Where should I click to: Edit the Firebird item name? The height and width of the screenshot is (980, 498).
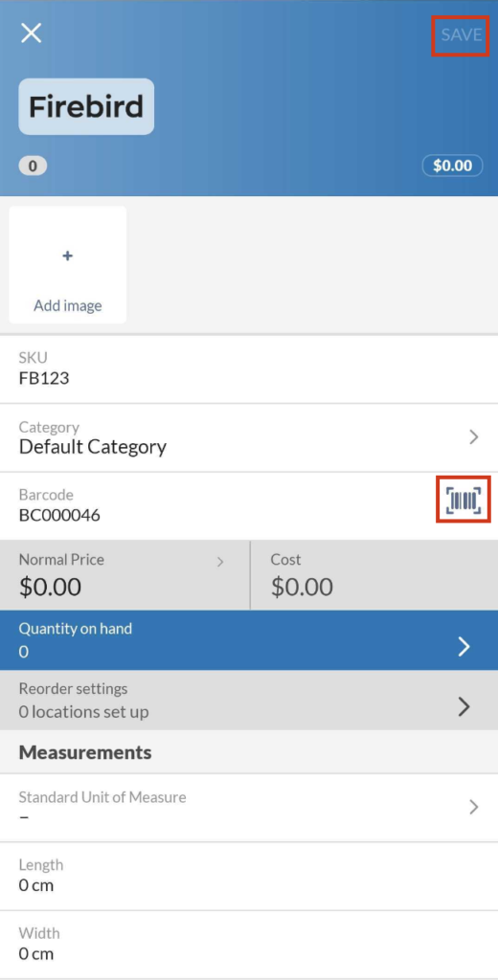click(x=86, y=107)
